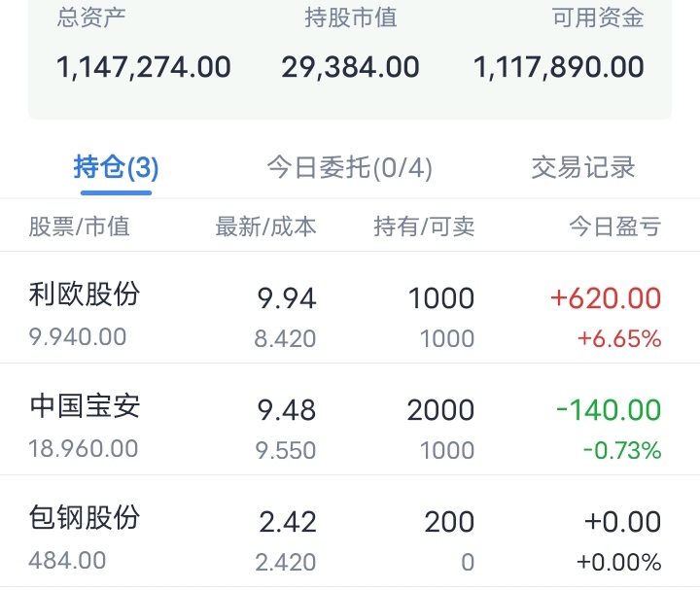Click the 今日盈亏 column header

615,227
